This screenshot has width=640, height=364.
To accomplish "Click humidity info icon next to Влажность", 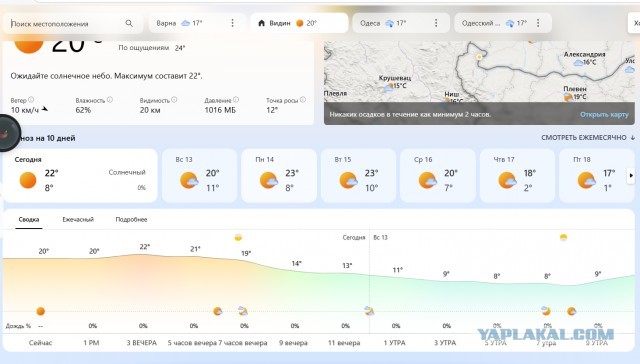I will 109,100.
